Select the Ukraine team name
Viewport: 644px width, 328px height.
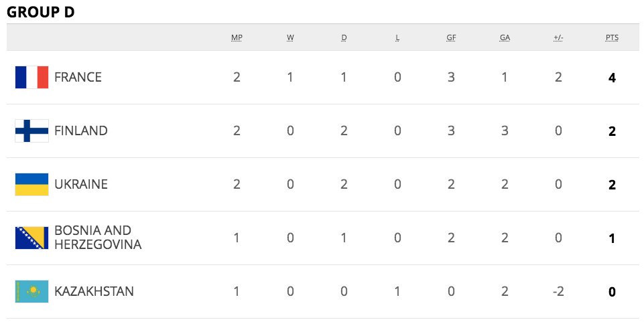pos(80,185)
